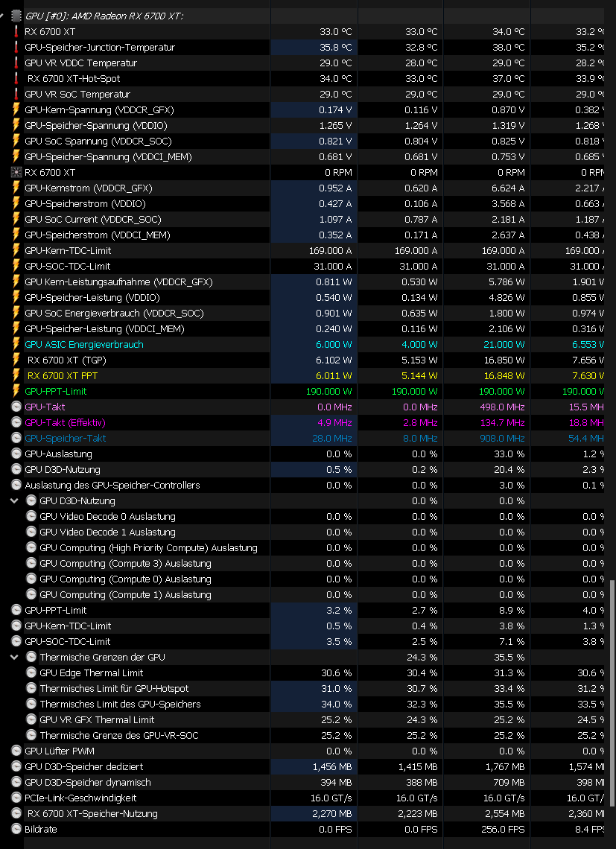Click the 21.000 W ASIC Energieverbrauch value
This screenshot has width=616, height=849.
point(502,345)
